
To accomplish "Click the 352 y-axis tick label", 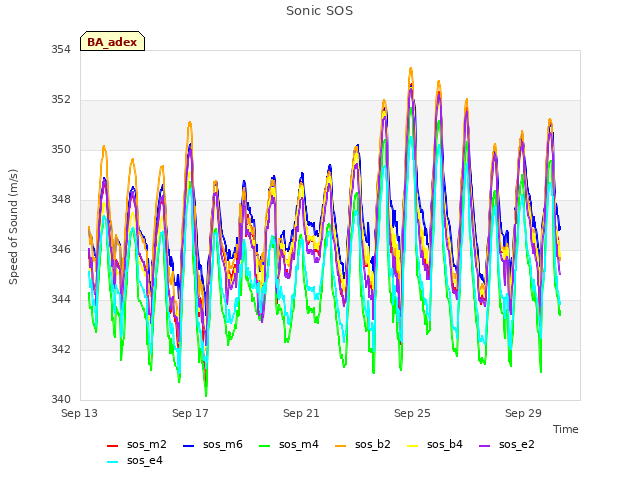I will tap(61, 100).
